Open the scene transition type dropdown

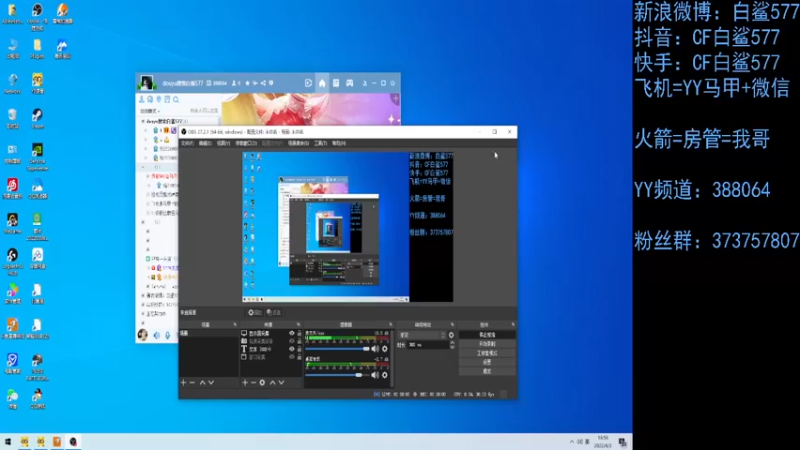tap(422, 335)
